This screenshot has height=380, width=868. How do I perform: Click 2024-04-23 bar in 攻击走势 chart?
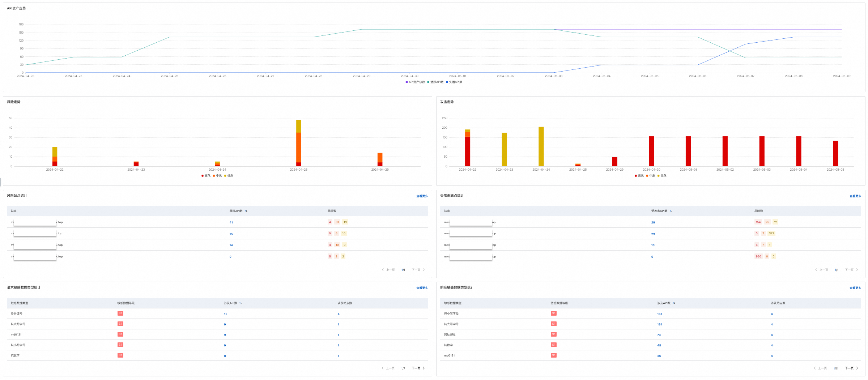(x=504, y=150)
